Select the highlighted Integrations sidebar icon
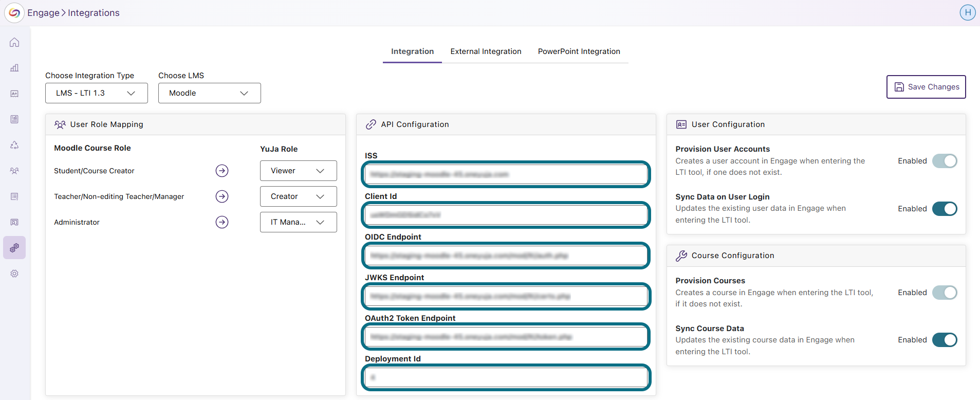This screenshot has width=980, height=400. [x=14, y=248]
